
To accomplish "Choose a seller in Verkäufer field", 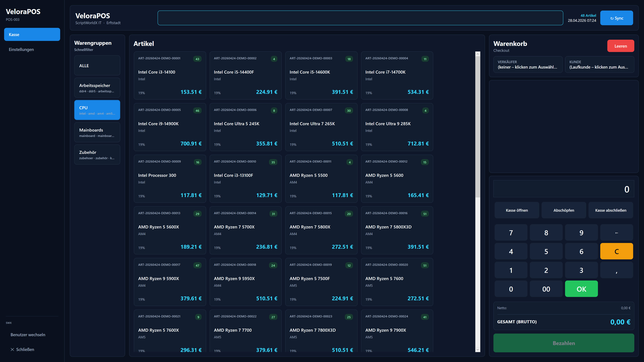I will tap(528, 65).
